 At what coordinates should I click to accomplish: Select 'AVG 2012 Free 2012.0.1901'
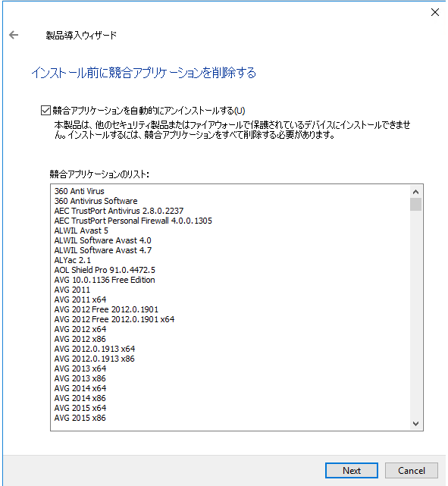[x=106, y=309]
